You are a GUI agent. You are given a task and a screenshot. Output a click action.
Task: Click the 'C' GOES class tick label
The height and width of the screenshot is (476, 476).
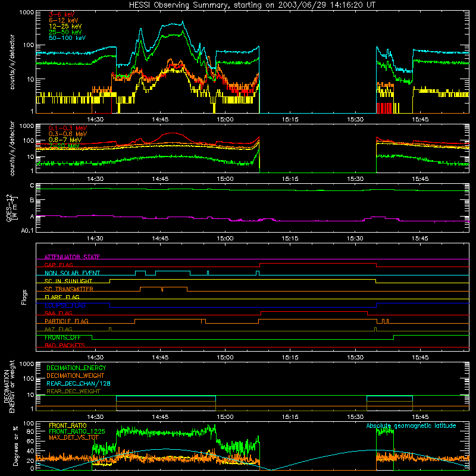pyautogui.click(x=32, y=186)
